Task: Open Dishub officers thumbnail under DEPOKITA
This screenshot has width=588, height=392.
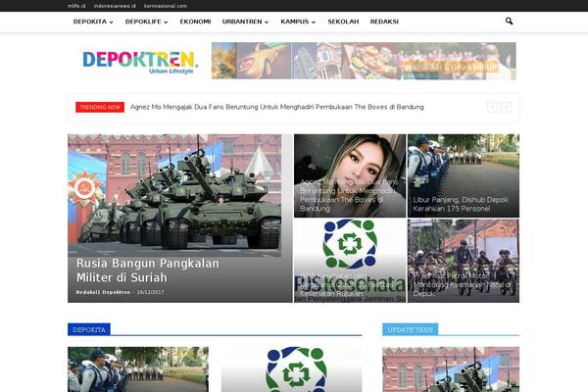Action: coord(138,369)
